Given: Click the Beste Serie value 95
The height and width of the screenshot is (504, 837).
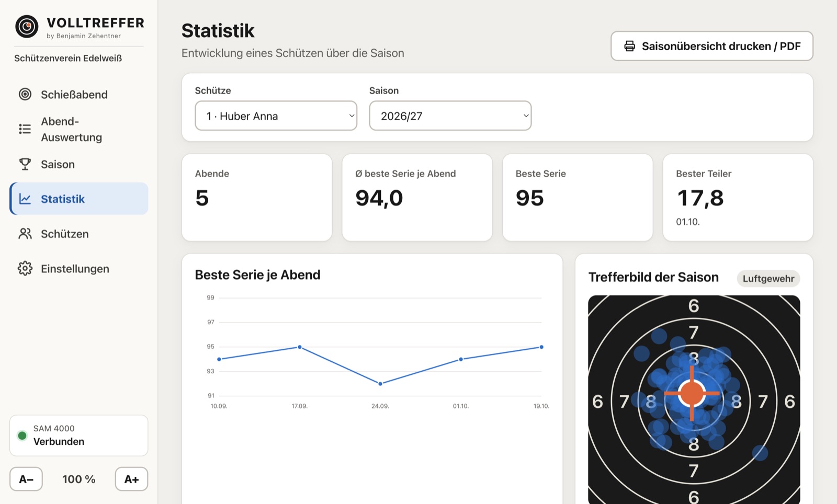Looking at the screenshot, I should (530, 198).
